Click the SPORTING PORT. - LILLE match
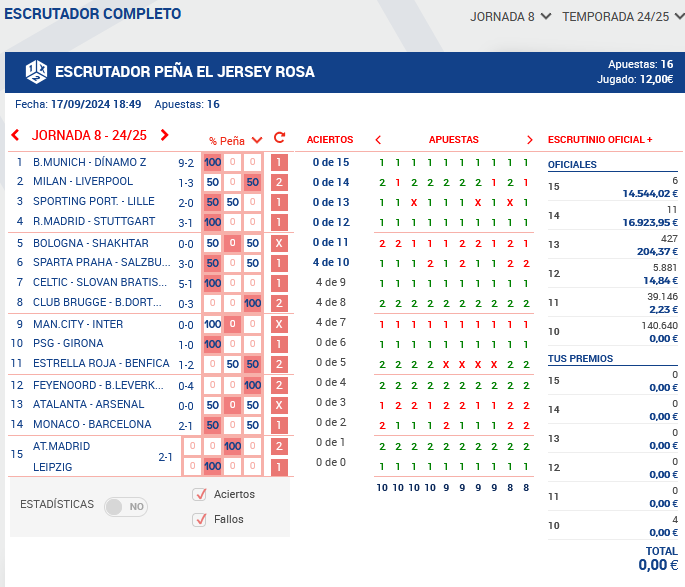Viewport: 685px width, 587px height. pyautogui.click(x=93, y=201)
